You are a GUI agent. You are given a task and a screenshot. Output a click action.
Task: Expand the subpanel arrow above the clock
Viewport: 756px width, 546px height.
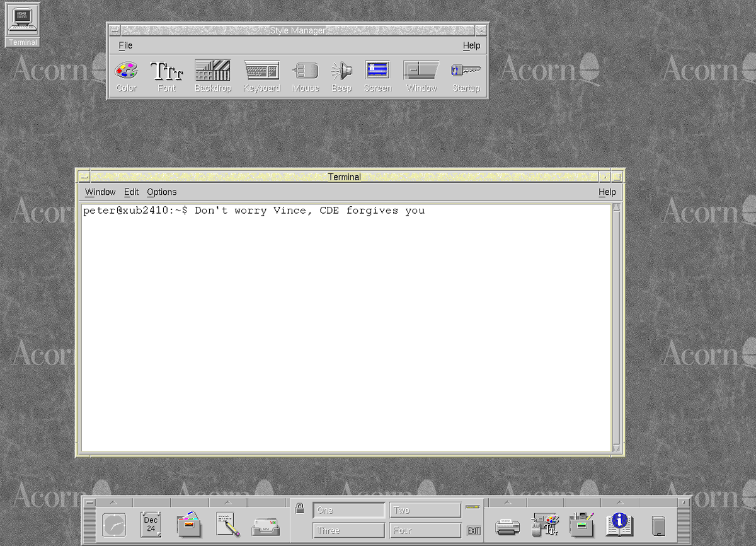pos(113,502)
